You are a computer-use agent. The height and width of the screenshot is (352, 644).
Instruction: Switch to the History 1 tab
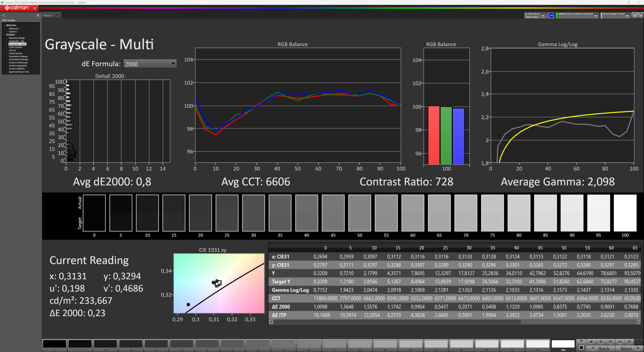coord(48,16)
